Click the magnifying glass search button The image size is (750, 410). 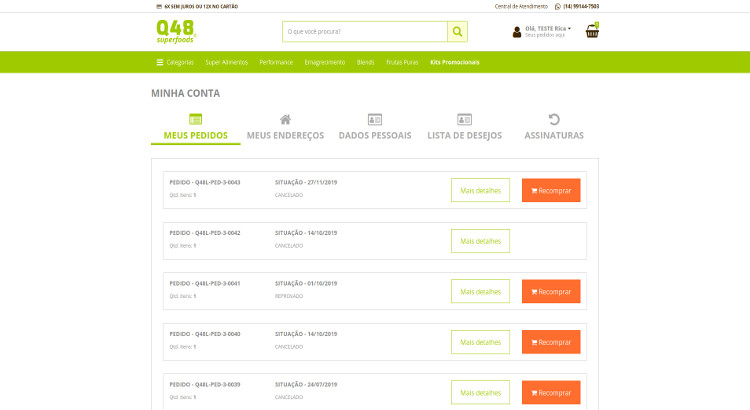457,32
